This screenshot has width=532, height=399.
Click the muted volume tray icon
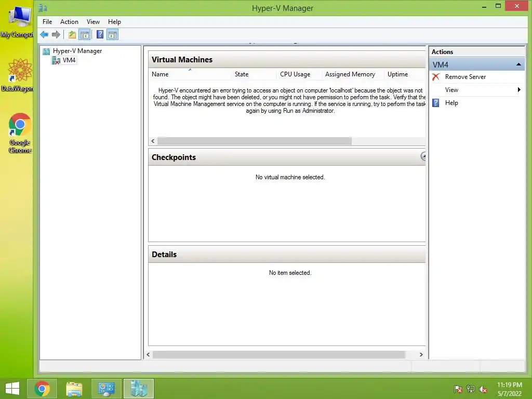tap(483, 389)
